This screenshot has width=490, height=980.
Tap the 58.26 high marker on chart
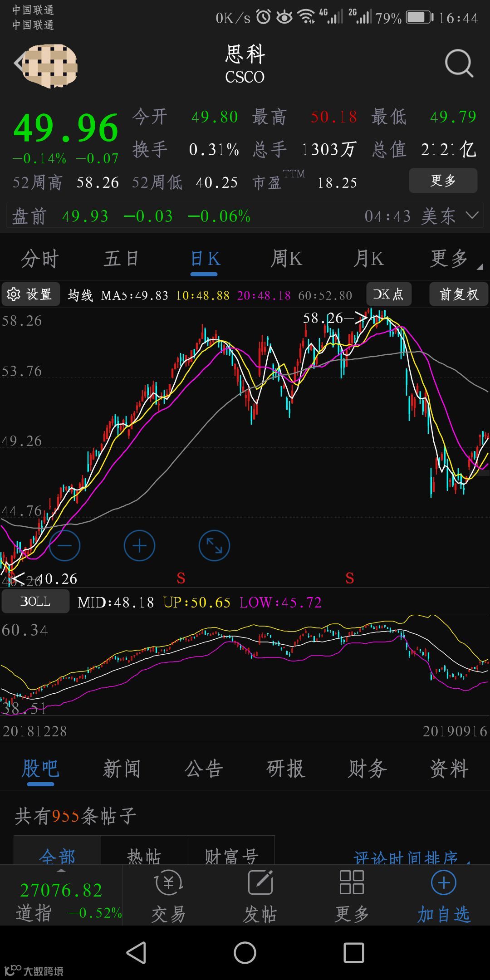[334, 318]
